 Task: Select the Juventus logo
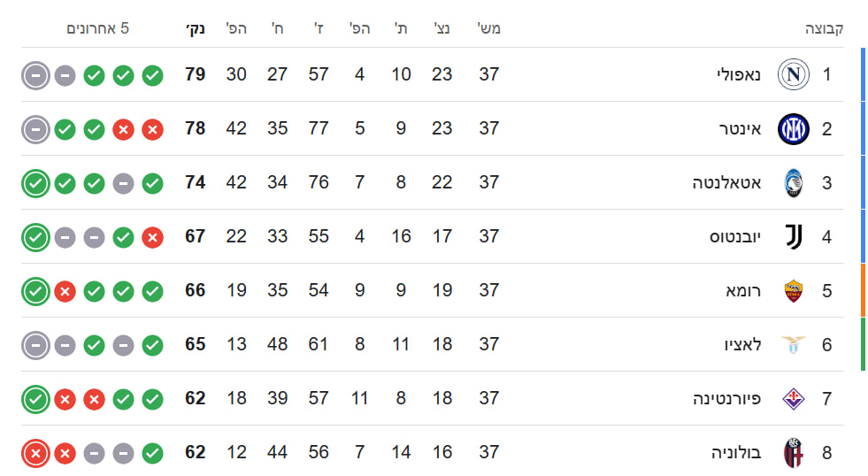click(x=794, y=237)
